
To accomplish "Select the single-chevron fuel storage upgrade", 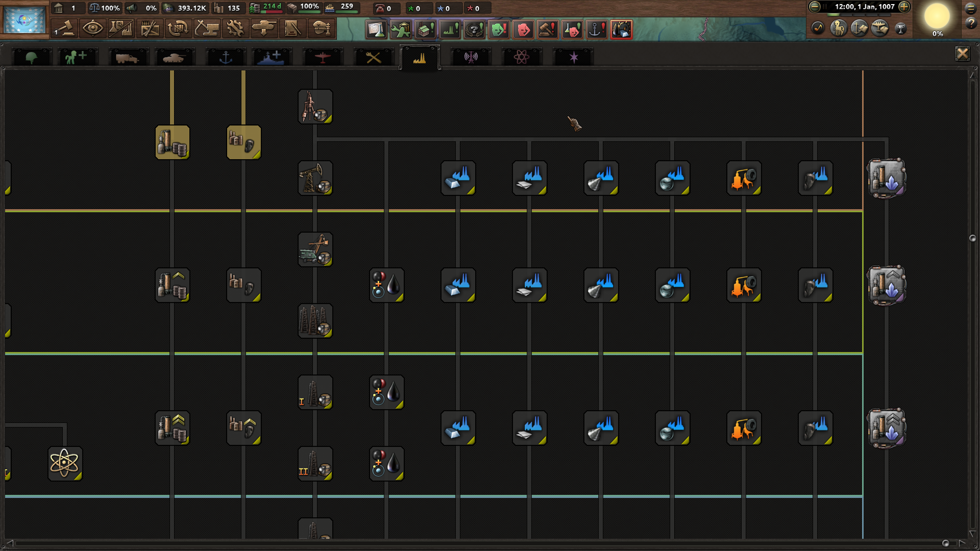I will click(173, 285).
